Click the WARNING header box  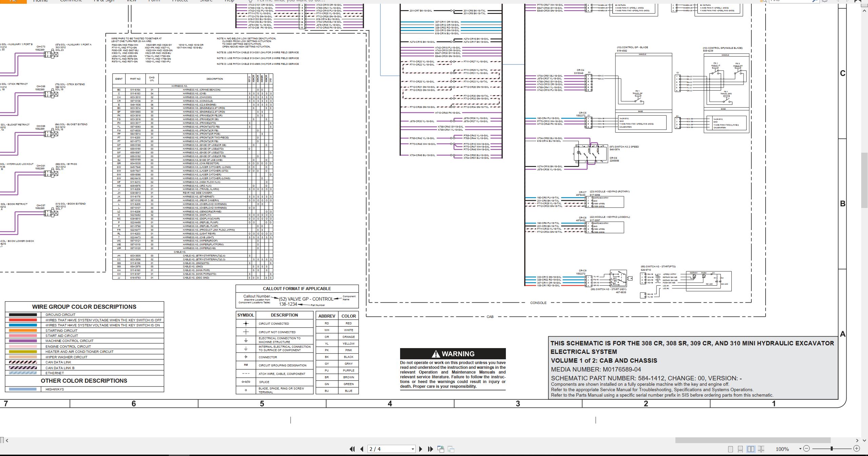453,354
